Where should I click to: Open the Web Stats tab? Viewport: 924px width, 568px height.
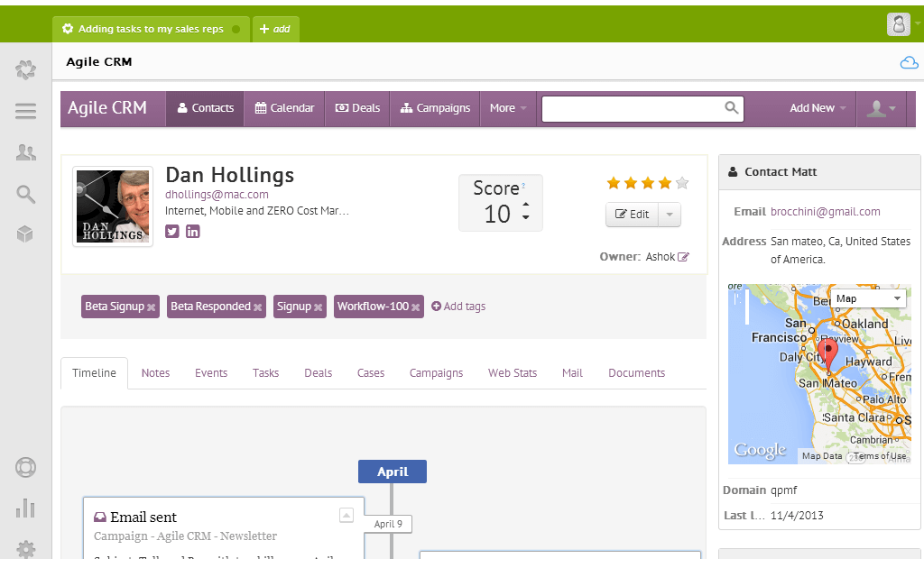tap(513, 373)
